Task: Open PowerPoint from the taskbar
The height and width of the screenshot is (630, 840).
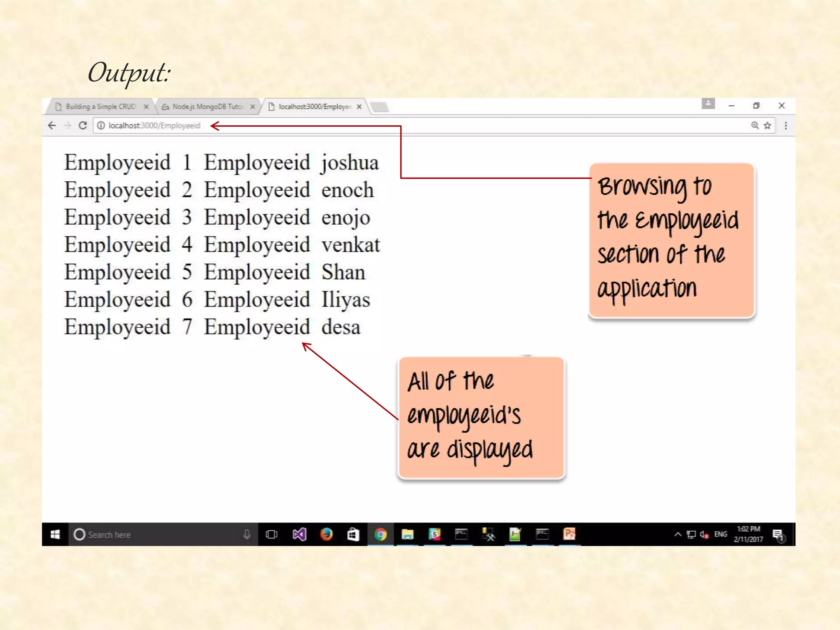Action: pos(569,534)
